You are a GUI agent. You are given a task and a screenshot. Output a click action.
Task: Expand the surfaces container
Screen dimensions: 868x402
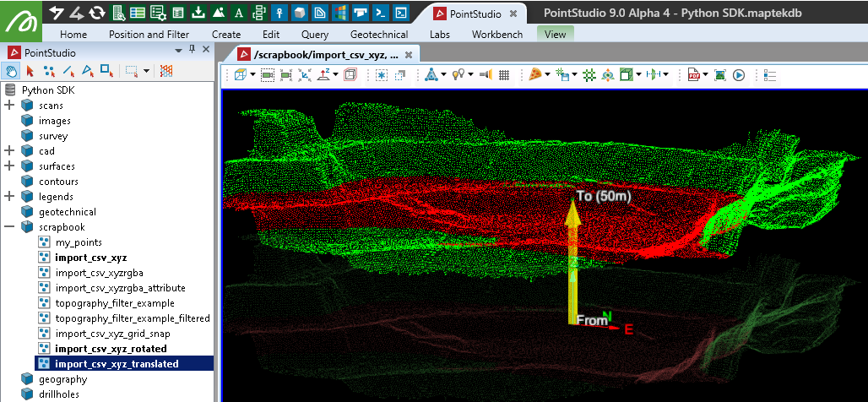click(9, 166)
